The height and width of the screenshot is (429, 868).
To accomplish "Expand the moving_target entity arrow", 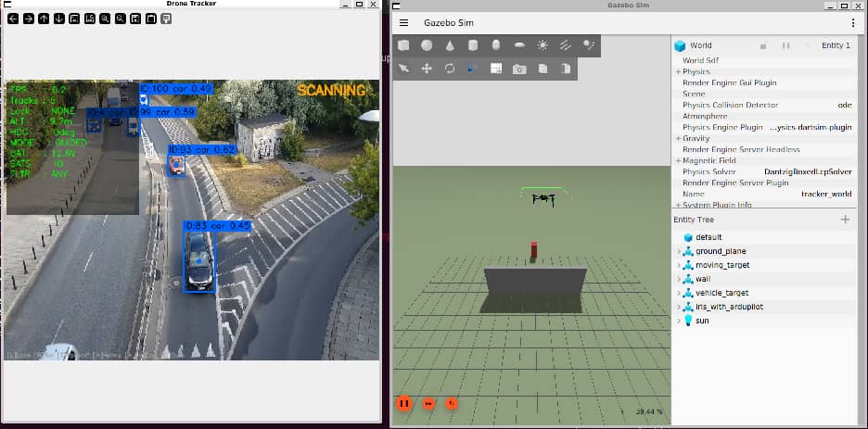I will (679, 265).
